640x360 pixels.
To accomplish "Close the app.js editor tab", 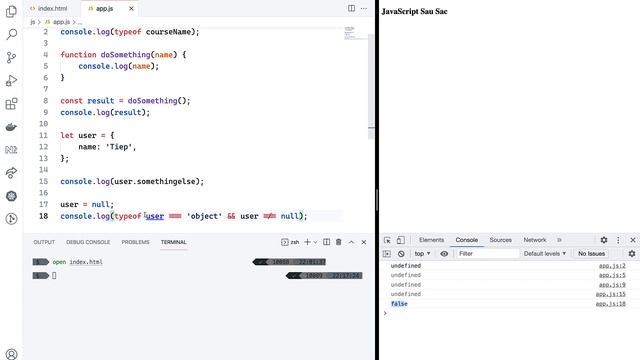I will click(x=131, y=8).
